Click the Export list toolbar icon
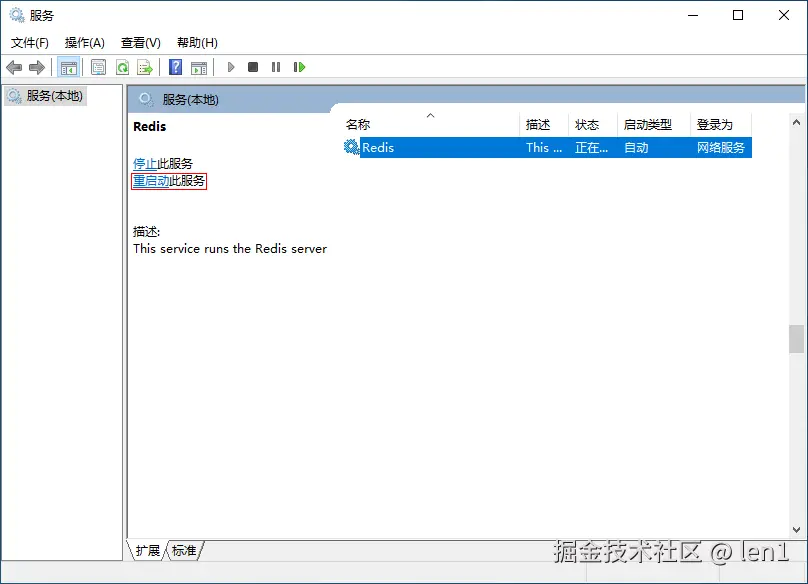808x584 pixels. pyautogui.click(x=145, y=67)
